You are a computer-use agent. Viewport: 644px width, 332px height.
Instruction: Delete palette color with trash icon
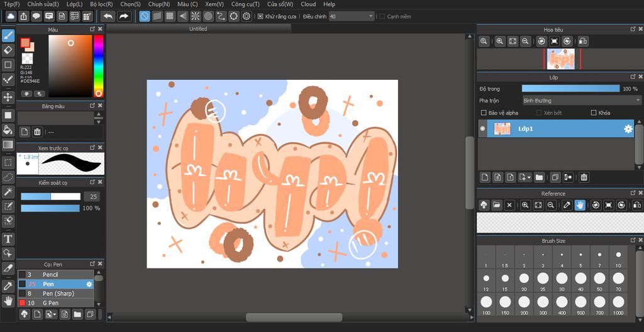(37, 131)
